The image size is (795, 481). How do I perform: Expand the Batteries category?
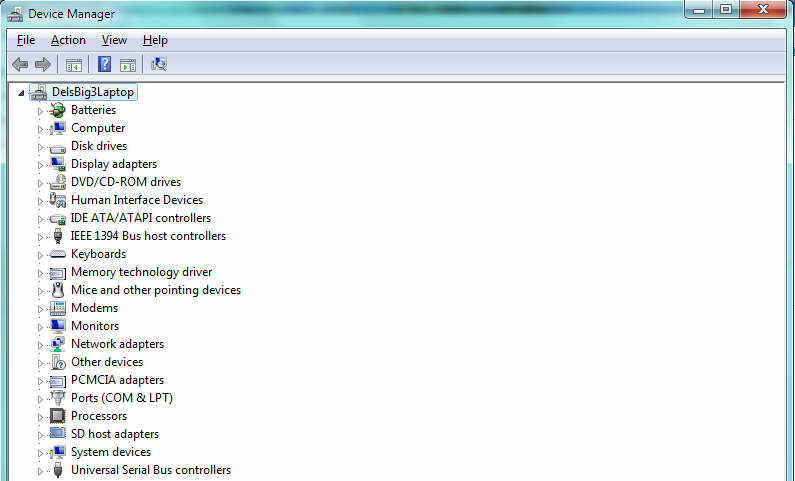pyautogui.click(x=40, y=110)
